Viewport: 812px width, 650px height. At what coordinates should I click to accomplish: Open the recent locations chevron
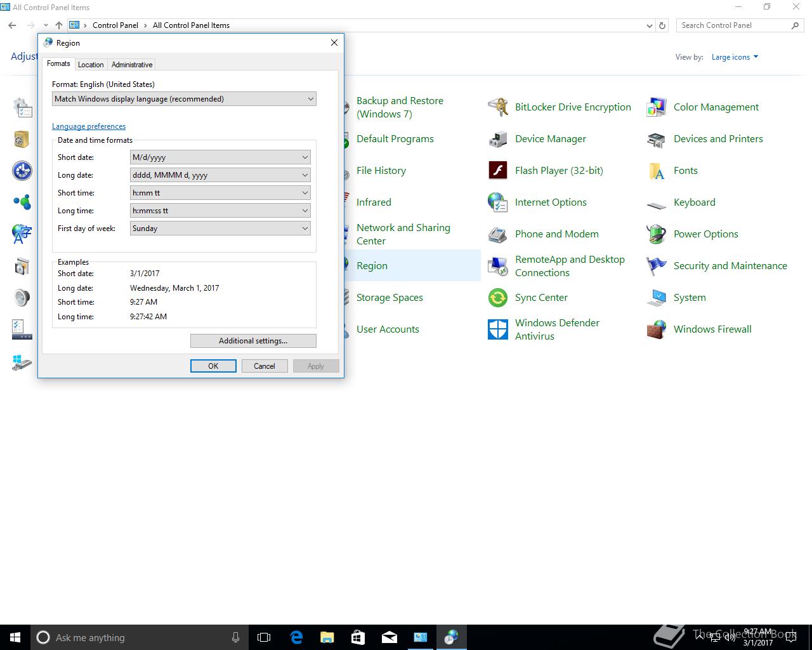(x=46, y=25)
